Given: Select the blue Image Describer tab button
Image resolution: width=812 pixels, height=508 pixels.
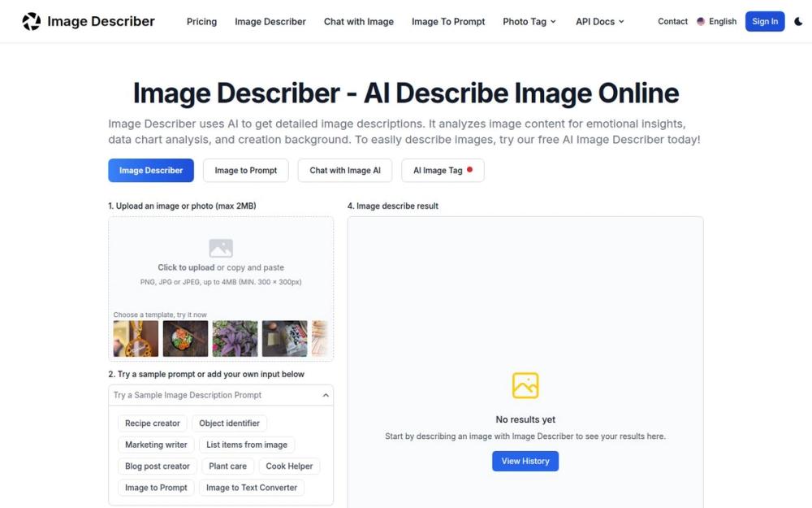Looking at the screenshot, I should pos(151,170).
